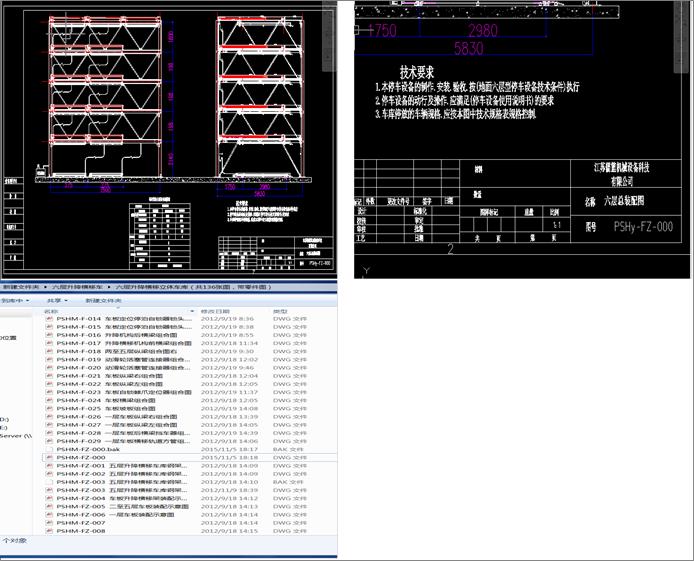Click the DWG icon of PSHM-F-017
The image size is (694, 561).
[49, 343]
